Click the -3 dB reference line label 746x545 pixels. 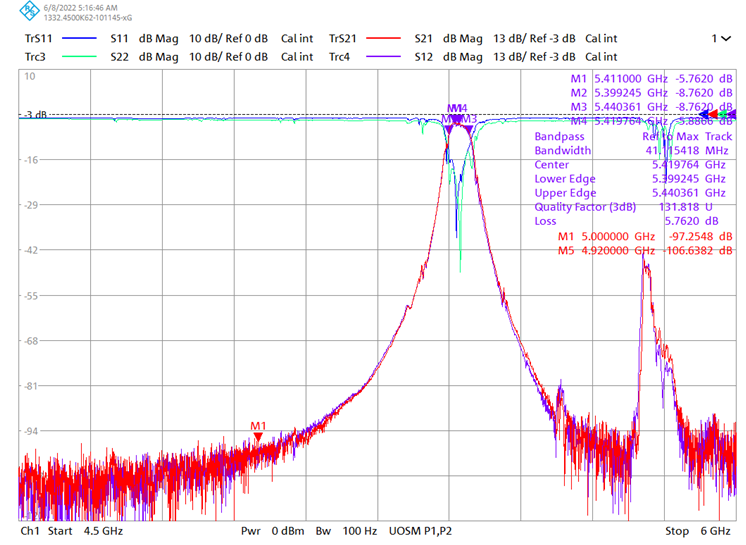pos(36,115)
